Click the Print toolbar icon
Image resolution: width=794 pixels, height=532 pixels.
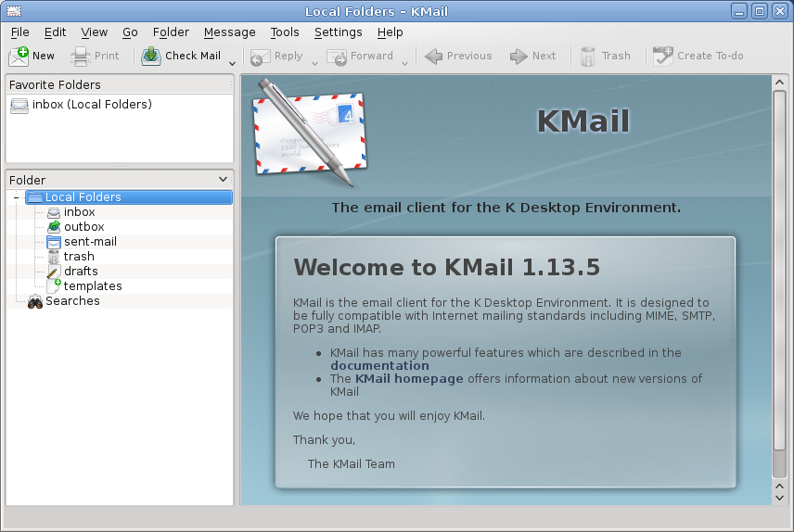coord(80,57)
